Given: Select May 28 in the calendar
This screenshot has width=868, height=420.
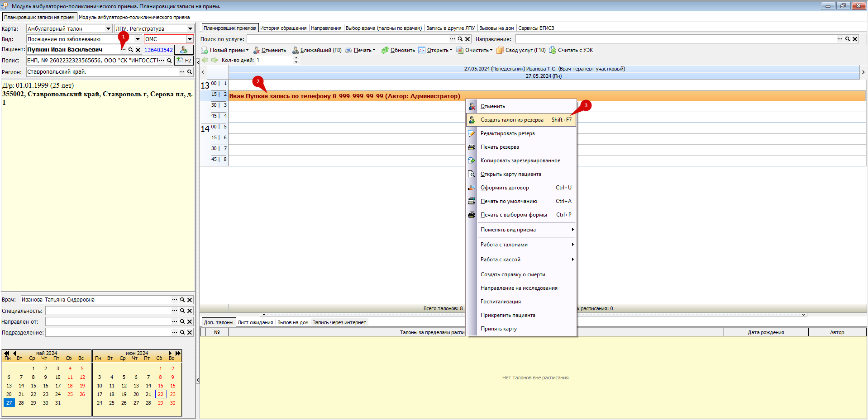Looking at the screenshot, I should pos(21,403).
